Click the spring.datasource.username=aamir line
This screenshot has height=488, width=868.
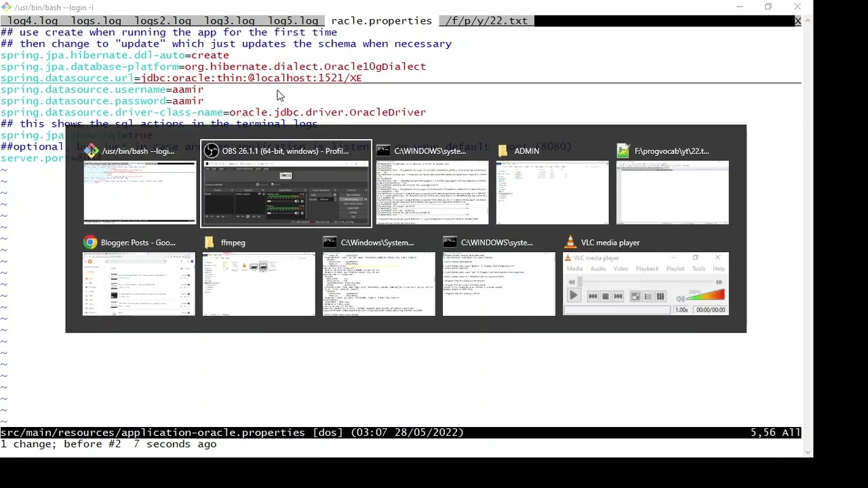pos(102,89)
